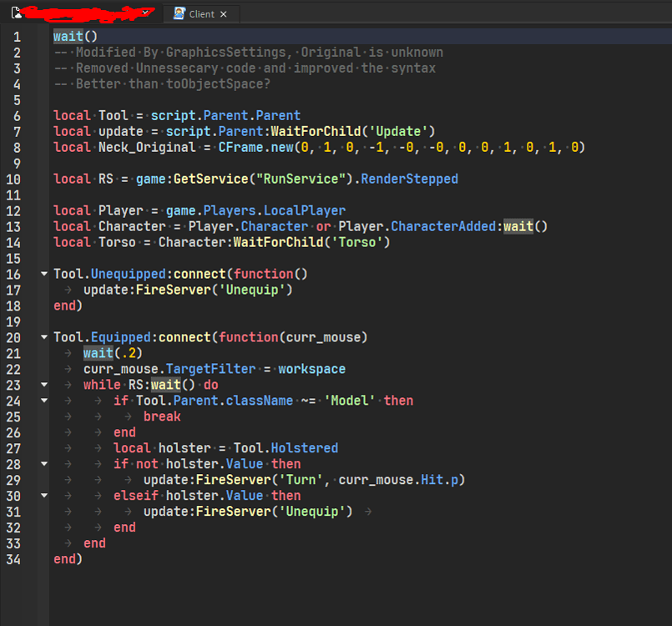Image resolution: width=672 pixels, height=626 pixels.
Task: Click the 'RunService' string literal
Action: pyautogui.click(x=301, y=179)
